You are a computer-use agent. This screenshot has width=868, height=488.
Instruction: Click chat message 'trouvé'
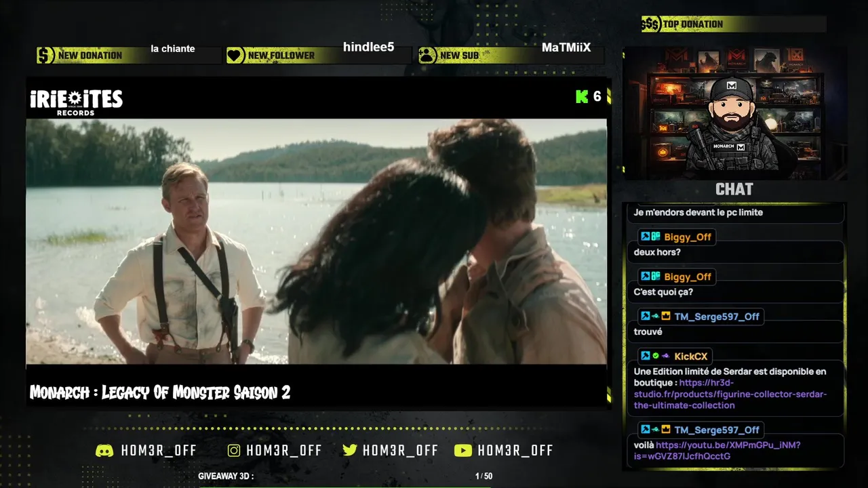(648, 332)
